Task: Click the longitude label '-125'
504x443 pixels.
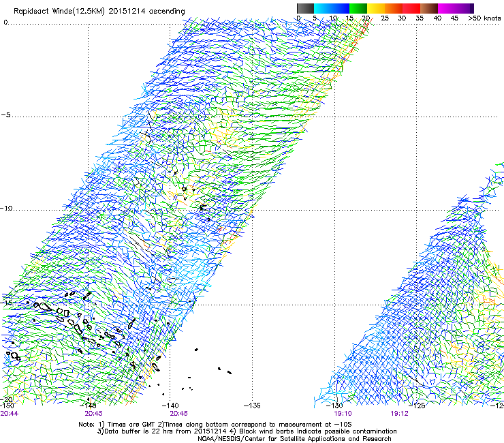Action: coord(417,406)
